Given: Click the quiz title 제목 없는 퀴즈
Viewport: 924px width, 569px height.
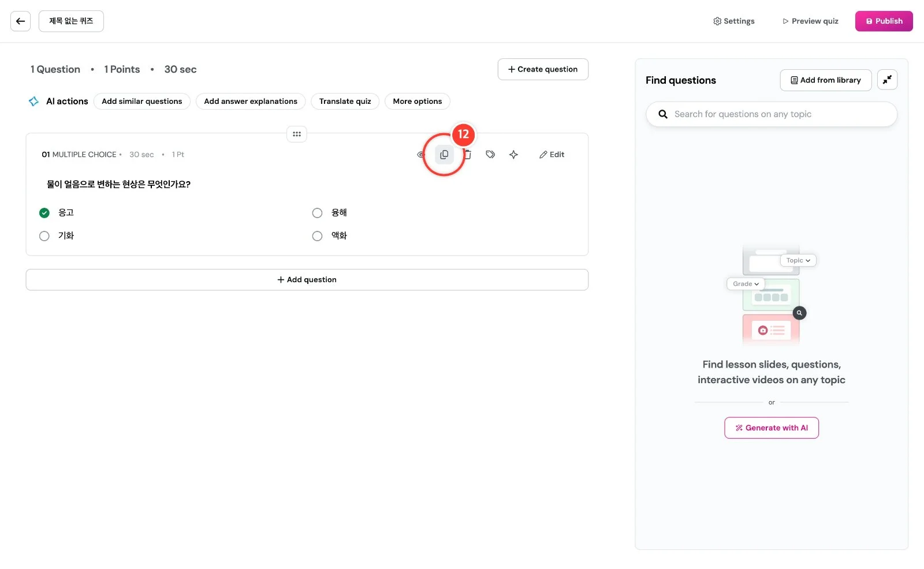Looking at the screenshot, I should (71, 21).
